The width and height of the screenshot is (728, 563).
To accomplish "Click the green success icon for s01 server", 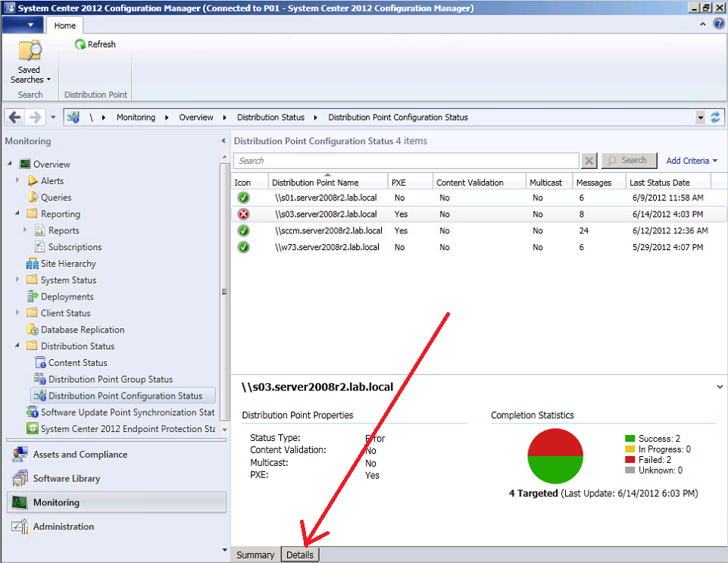I will click(x=243, y=198).
